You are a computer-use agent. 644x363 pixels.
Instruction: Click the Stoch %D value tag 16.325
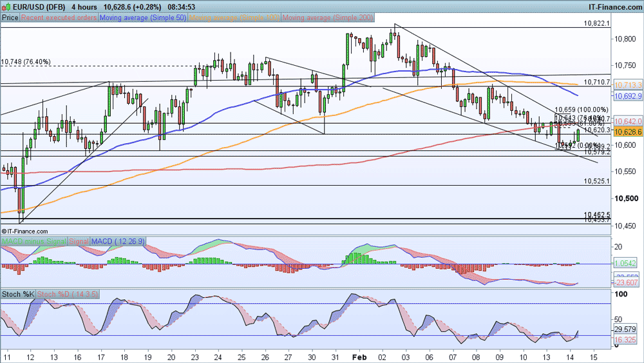625,340
